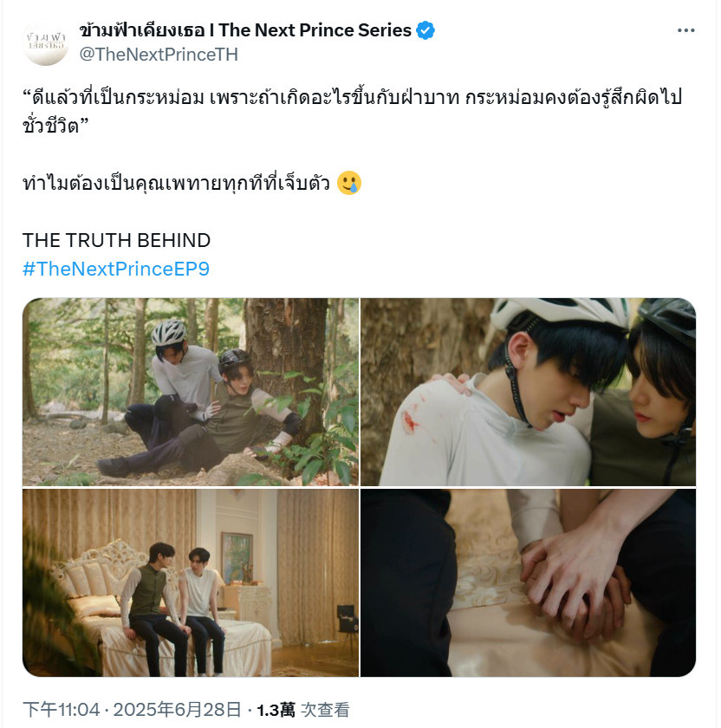This screenshot has width=721, height=728.
Task: Click The Next Prince Series account name
Action: coord(245,30)
